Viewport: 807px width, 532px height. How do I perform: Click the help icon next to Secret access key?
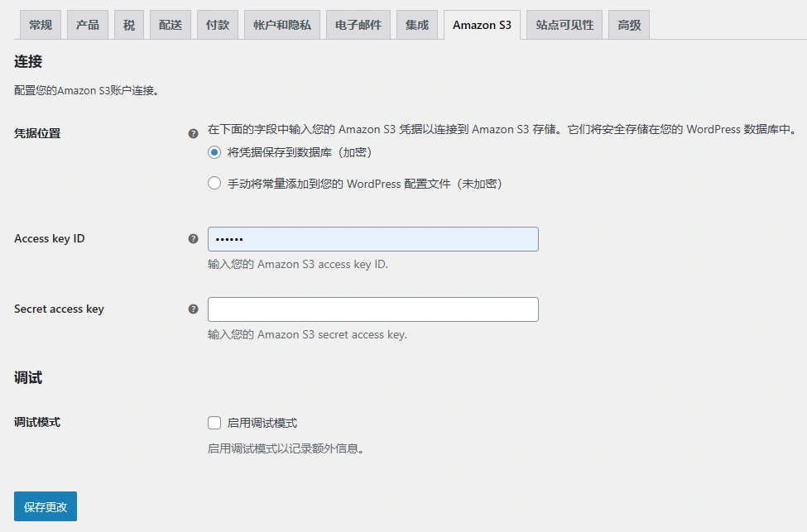[x=193, y=308]
